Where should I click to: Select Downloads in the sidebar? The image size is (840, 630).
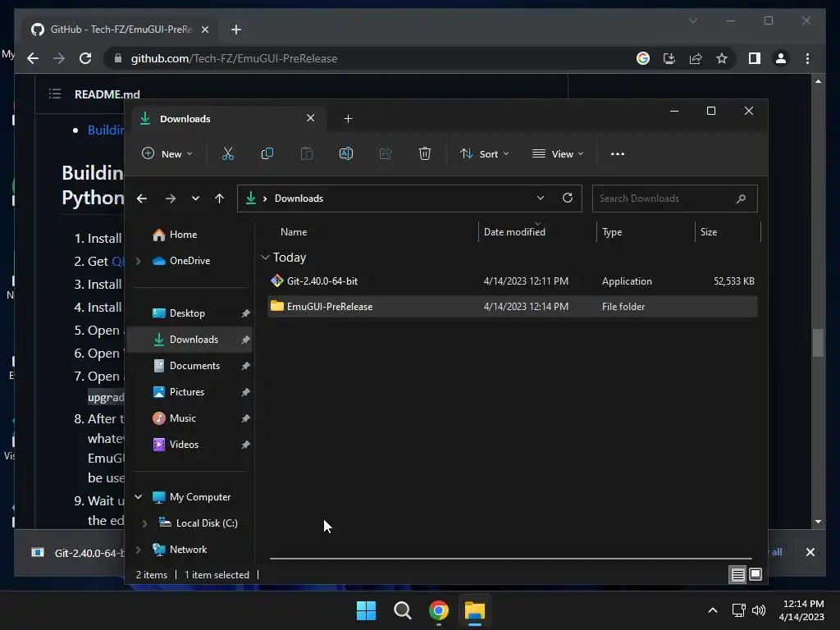pos(189,340)
